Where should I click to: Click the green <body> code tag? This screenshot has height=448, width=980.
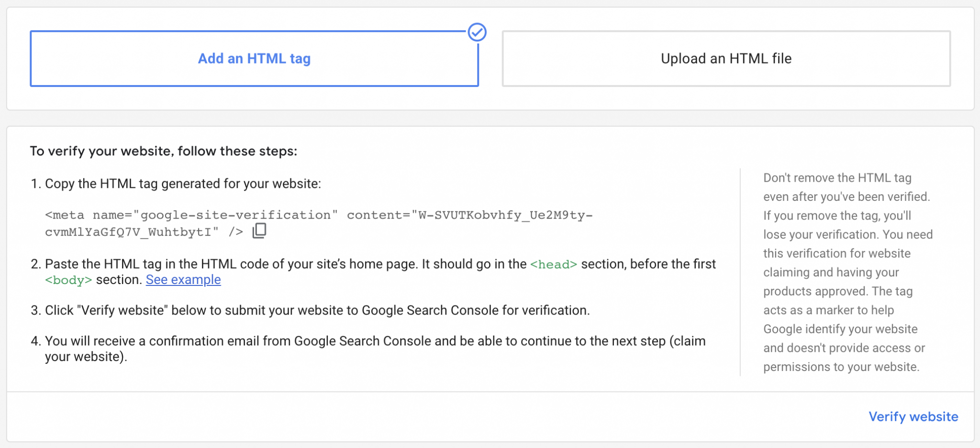68,280
